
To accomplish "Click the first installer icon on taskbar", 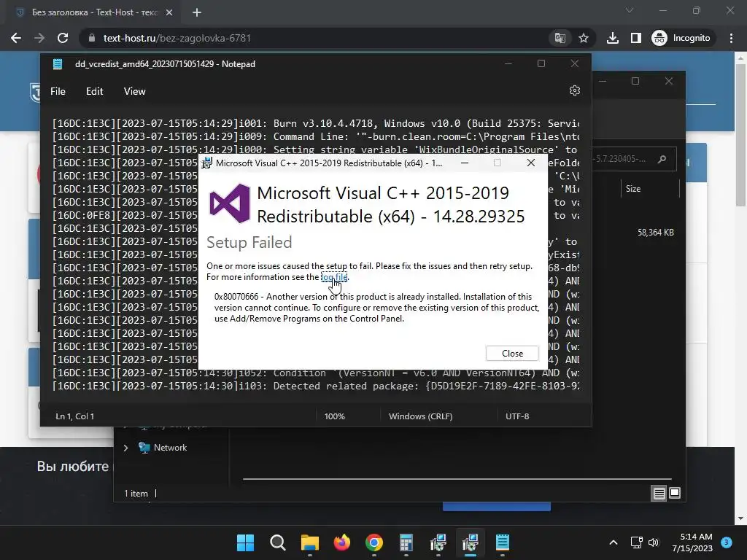I will [438, 542].
